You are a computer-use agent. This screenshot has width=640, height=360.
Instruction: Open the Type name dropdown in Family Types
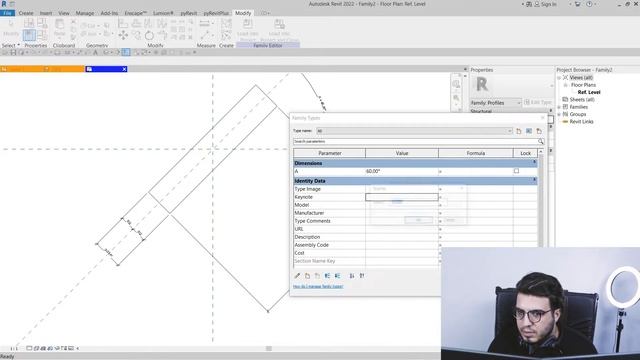pos(414,131)
